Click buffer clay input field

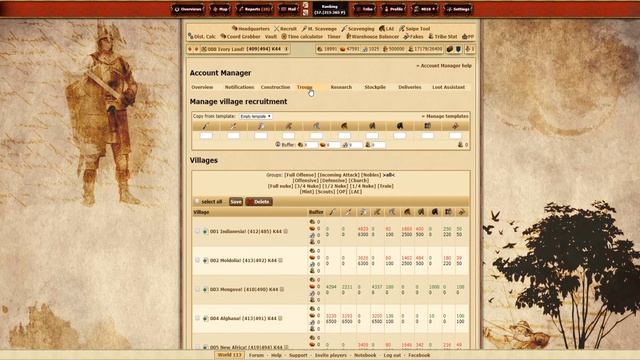[x=333, y=145]
